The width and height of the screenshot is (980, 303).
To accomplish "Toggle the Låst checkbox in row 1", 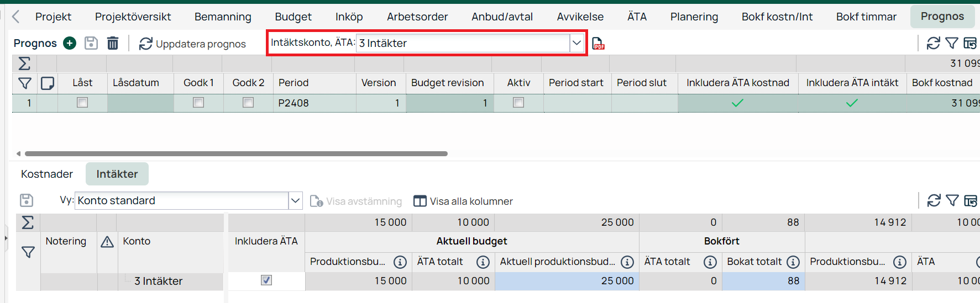I will pos(82,102).
